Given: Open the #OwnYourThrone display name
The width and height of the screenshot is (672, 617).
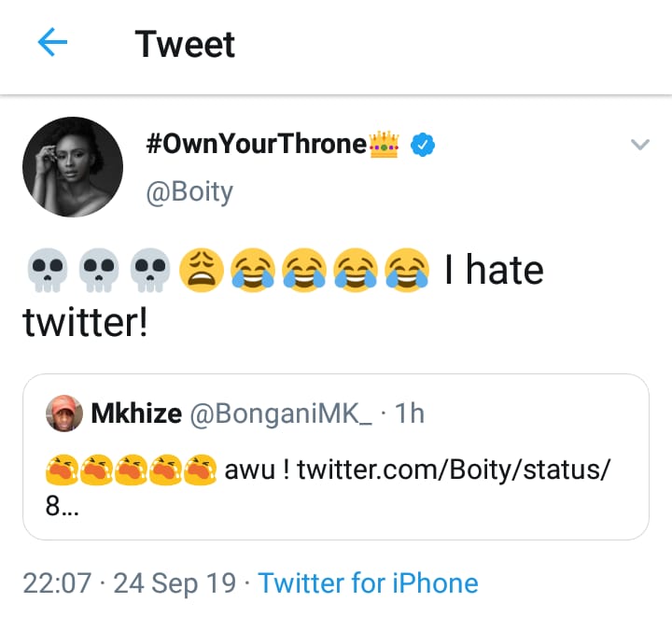Looking at the screenshot, I should pyautogui.click(x=257, y=144).
